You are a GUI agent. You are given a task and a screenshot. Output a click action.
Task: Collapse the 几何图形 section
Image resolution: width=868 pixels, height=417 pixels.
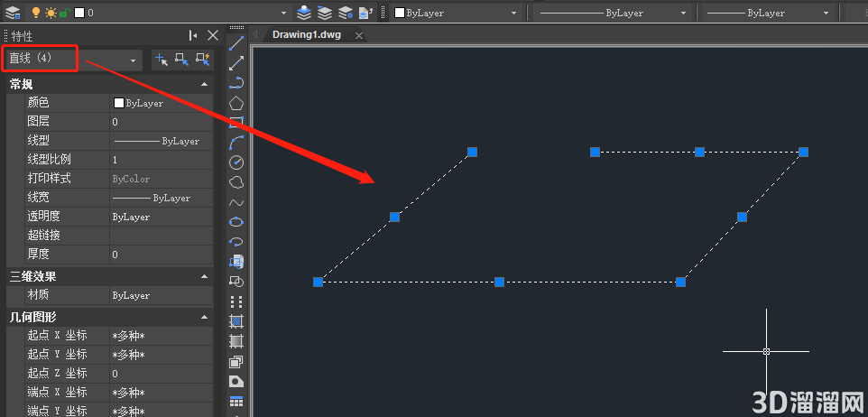coord(204,318)
